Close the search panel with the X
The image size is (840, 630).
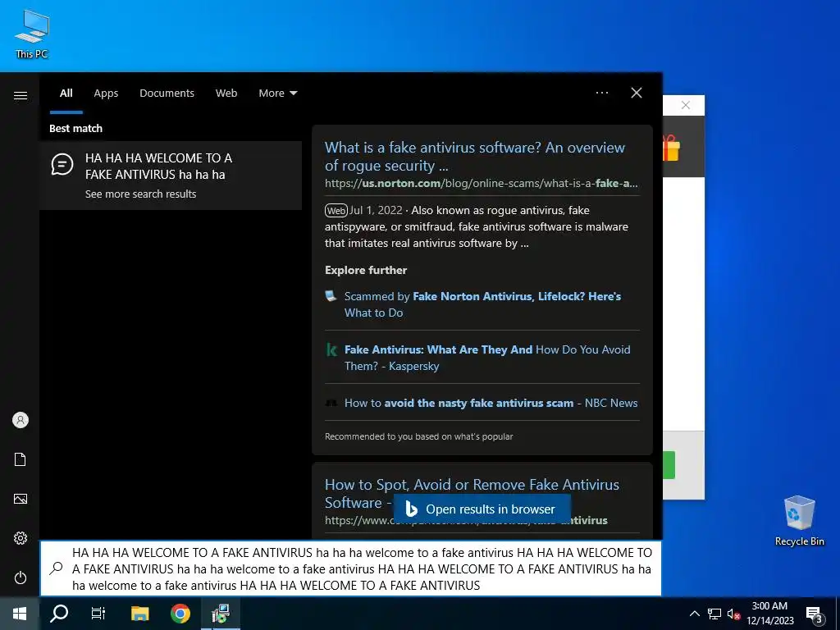click(x=637, y=93)
